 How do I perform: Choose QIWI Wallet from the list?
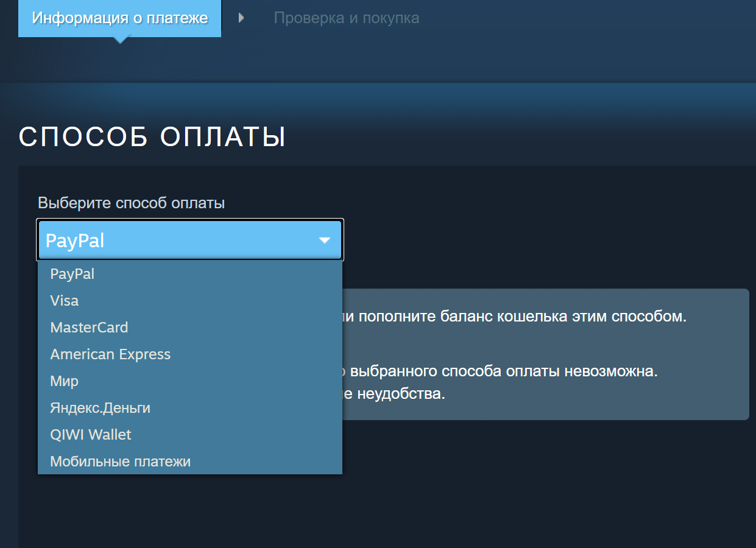coord(91,435)
